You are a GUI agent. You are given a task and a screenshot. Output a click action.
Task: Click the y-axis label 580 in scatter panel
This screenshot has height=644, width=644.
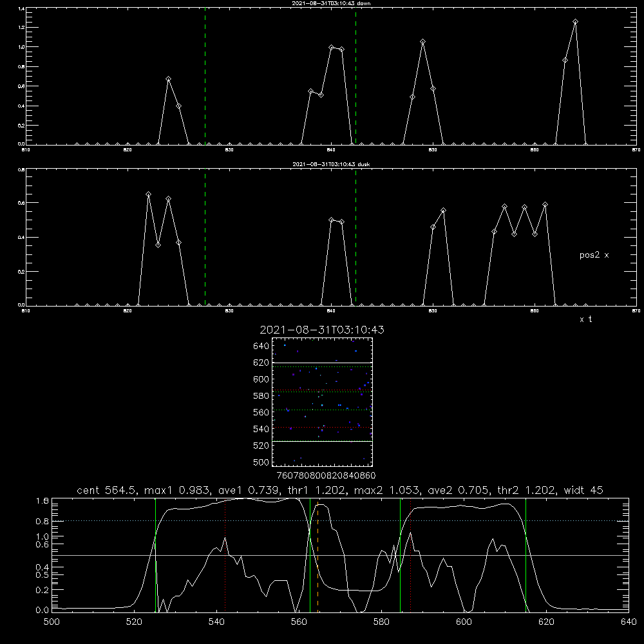(261, 396)
